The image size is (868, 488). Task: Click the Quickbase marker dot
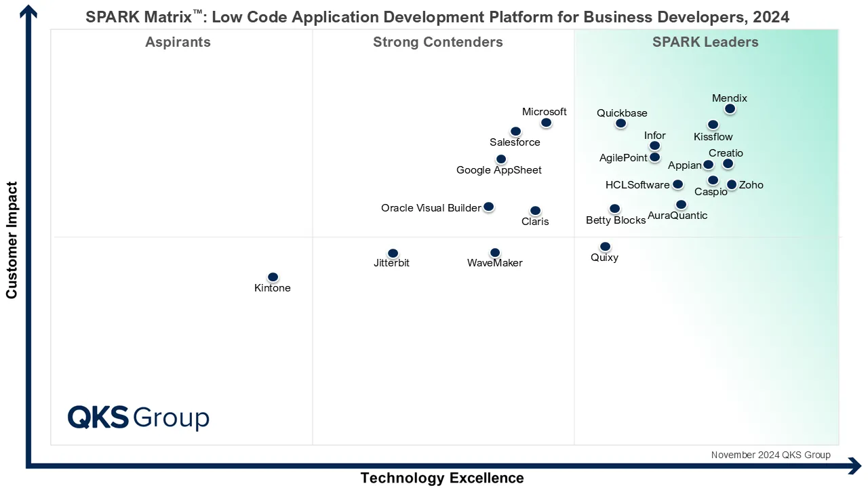[620, 123]
